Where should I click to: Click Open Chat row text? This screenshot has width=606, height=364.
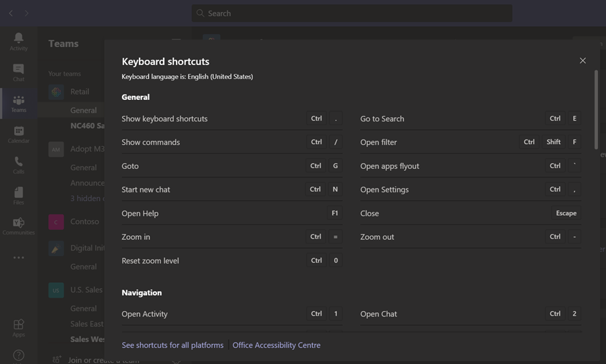378,314
